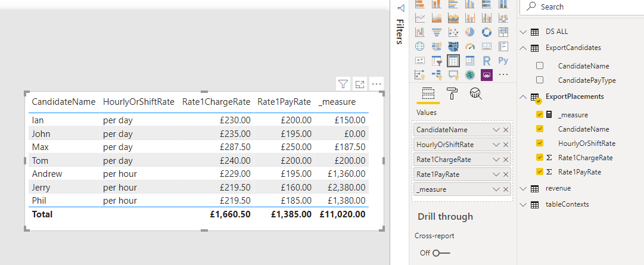Add a Python visual
The width and height of the screenshot is (644, 265).
(x=503, y=61)
